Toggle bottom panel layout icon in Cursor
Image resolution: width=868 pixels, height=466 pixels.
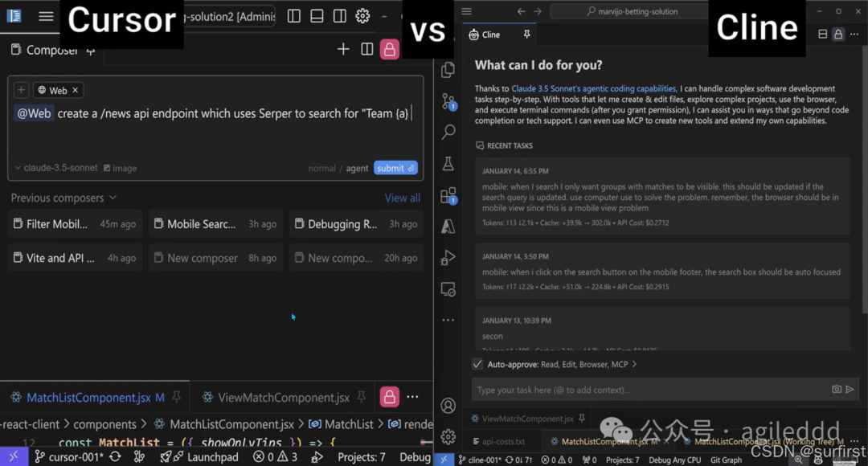[317, 16]
